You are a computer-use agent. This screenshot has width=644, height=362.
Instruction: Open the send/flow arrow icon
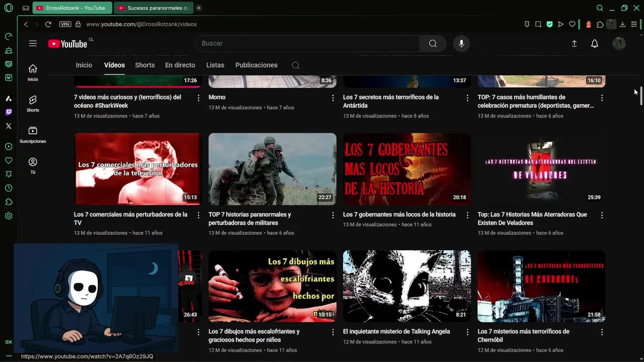pyautogui.click(x=561, y=24)
